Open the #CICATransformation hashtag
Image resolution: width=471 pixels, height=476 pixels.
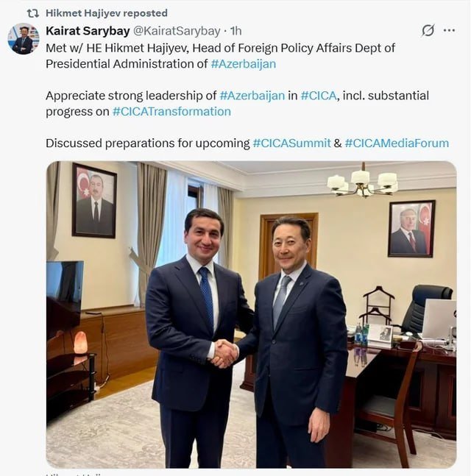click(171, 111)
